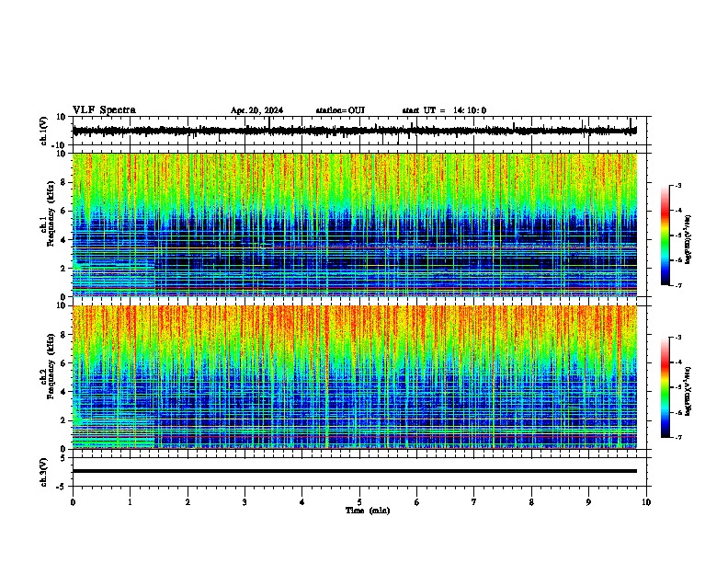
Task: Click the "ch.1(V)" waveform axis label
Action: 44,131
